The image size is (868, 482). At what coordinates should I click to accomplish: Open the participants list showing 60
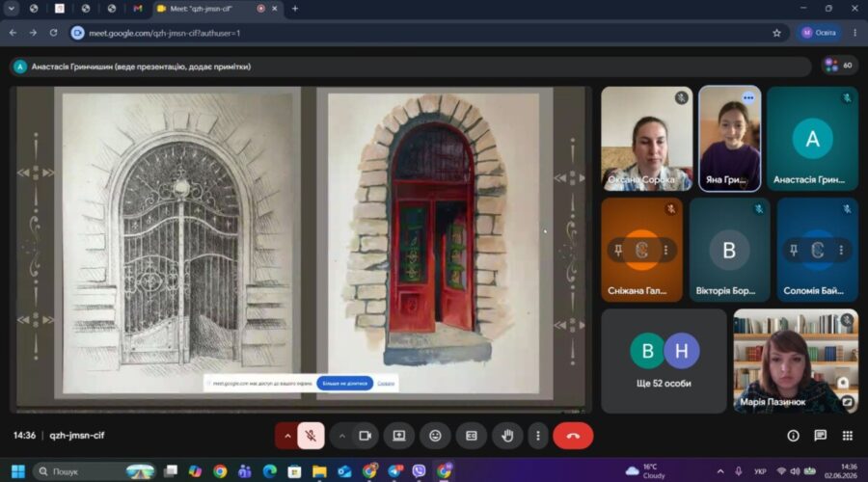839,66
